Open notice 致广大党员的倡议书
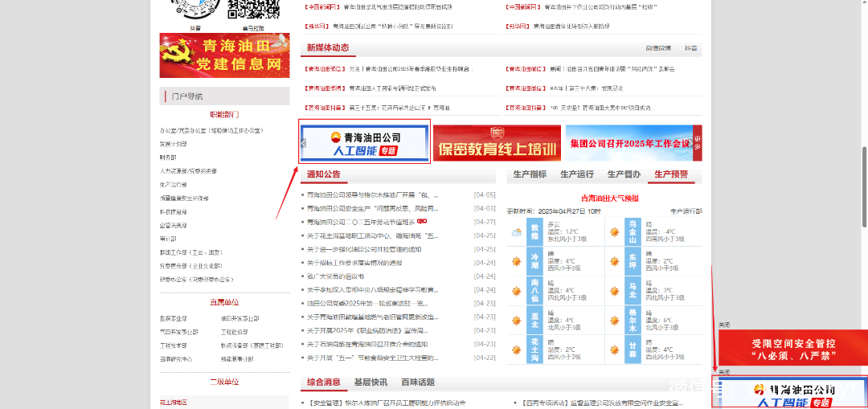Viewport: 868px width, 409px height. click(335, 276)
